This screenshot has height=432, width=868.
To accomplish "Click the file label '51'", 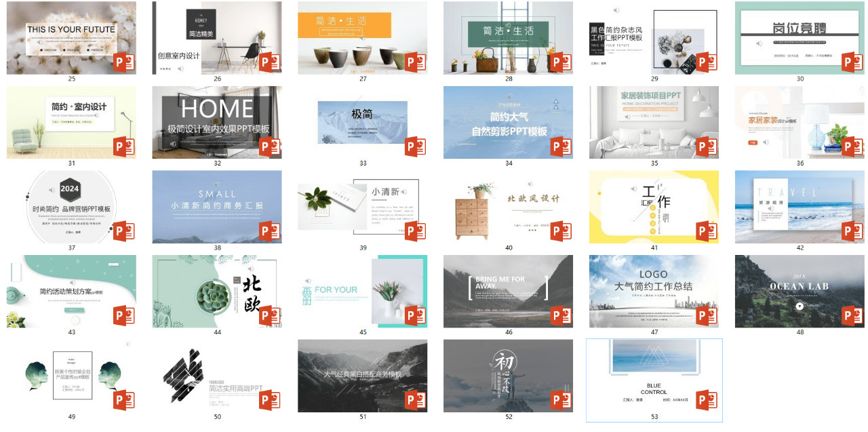I will point(363,417).
